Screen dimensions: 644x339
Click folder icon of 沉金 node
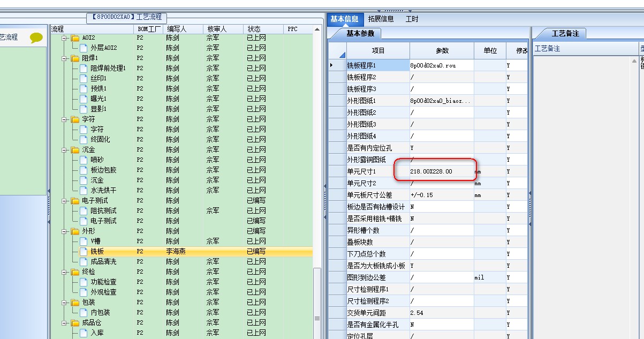[x=75, y=150]
